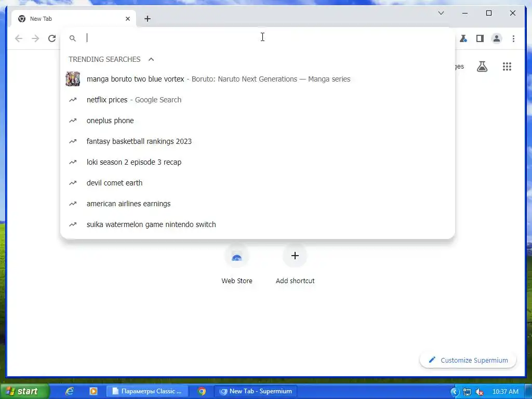Open Customize Supermium
532x399 pixels.
pos(468,360)
